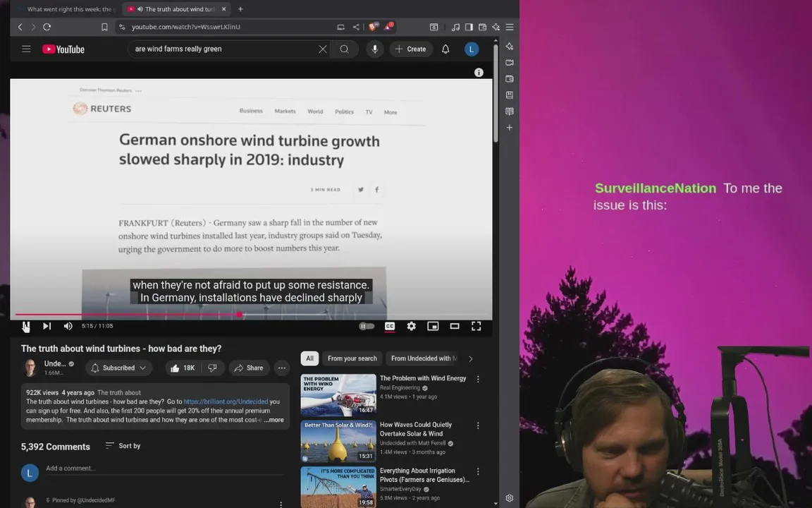812x508 pixels.
Task: Open Leo AI in the browser sidebar
Action: coord(510,46)
